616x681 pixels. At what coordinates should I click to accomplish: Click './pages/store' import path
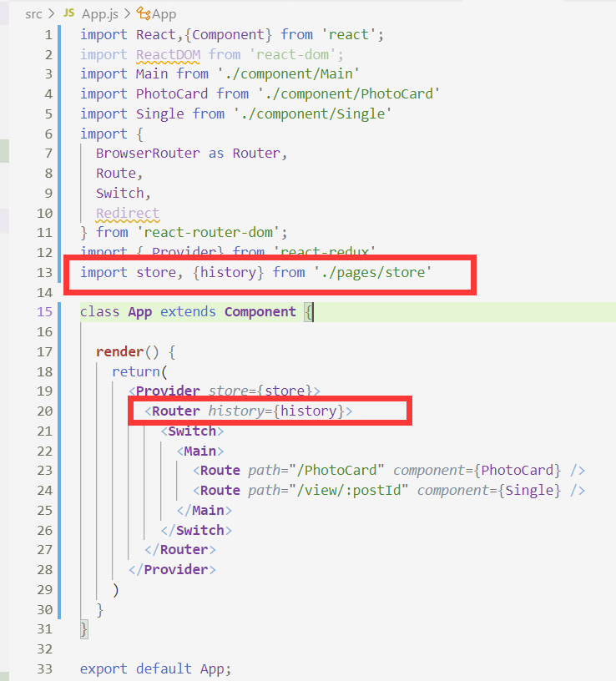(373, 272)
